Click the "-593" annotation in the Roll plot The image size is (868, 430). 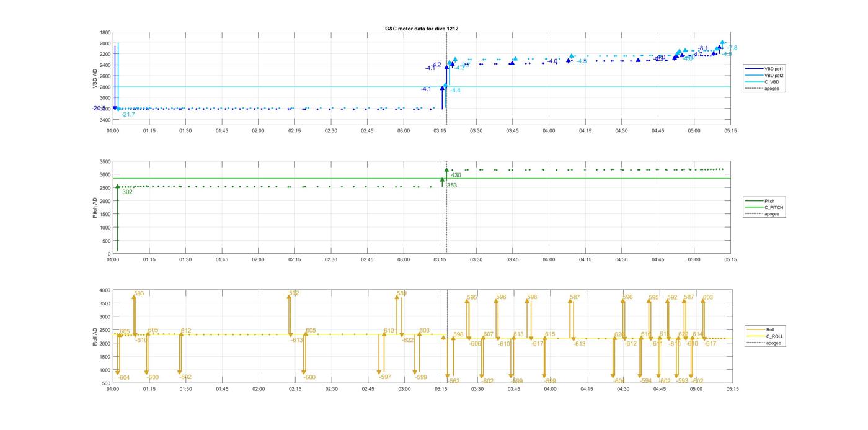pyautogui.click(x=682, y=381)
